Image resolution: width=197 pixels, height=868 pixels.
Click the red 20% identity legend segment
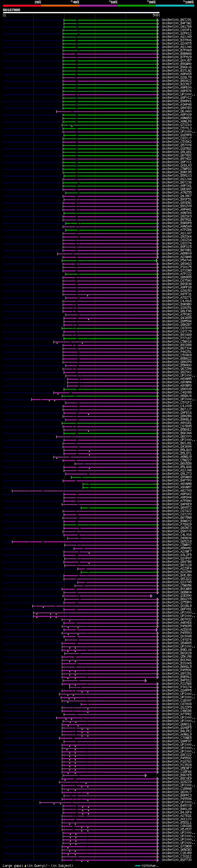click(22, 6)
